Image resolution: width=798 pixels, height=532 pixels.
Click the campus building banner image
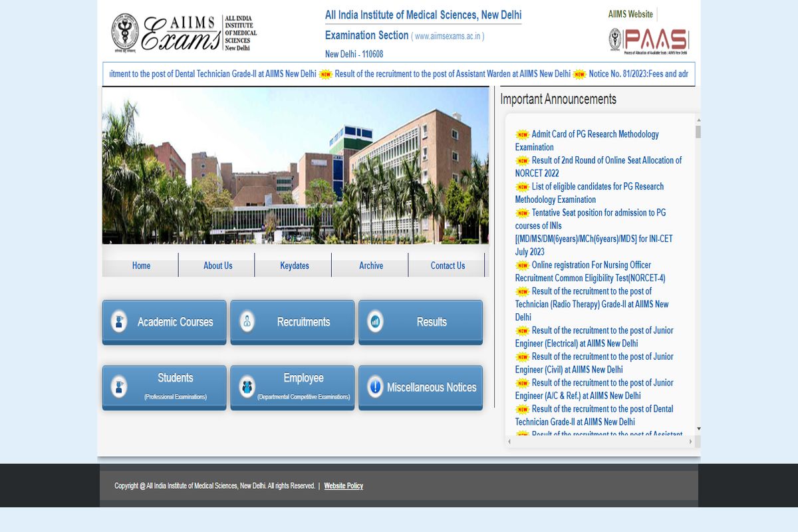pyautogui.click(x=295, y=166)
